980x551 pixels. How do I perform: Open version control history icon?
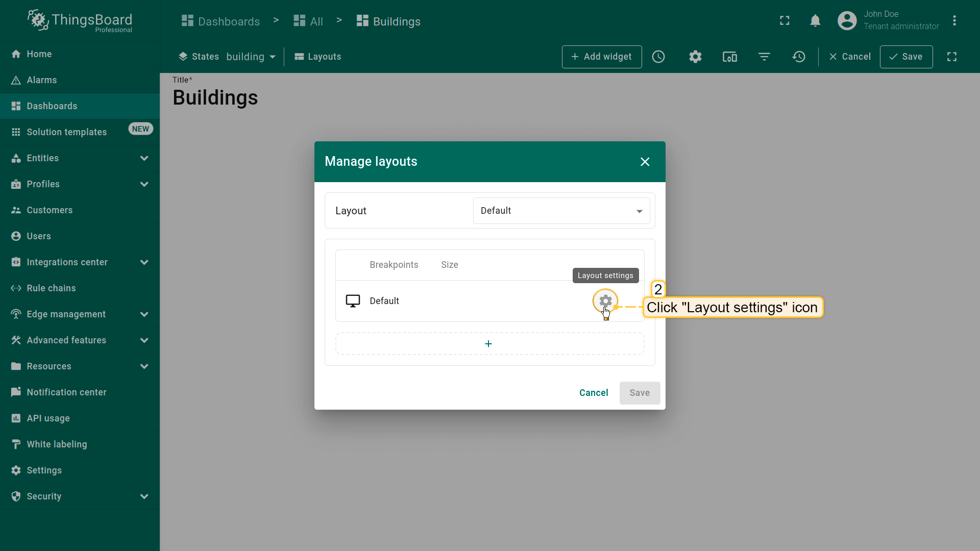pyautogui.click(x=799, y=57)
